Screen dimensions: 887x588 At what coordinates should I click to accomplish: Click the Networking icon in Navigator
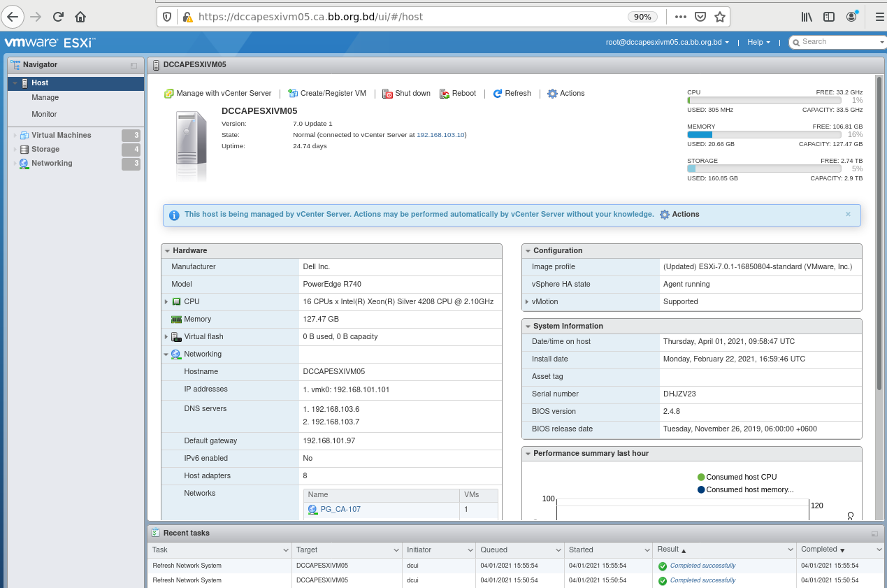click(x=24, y=164)
